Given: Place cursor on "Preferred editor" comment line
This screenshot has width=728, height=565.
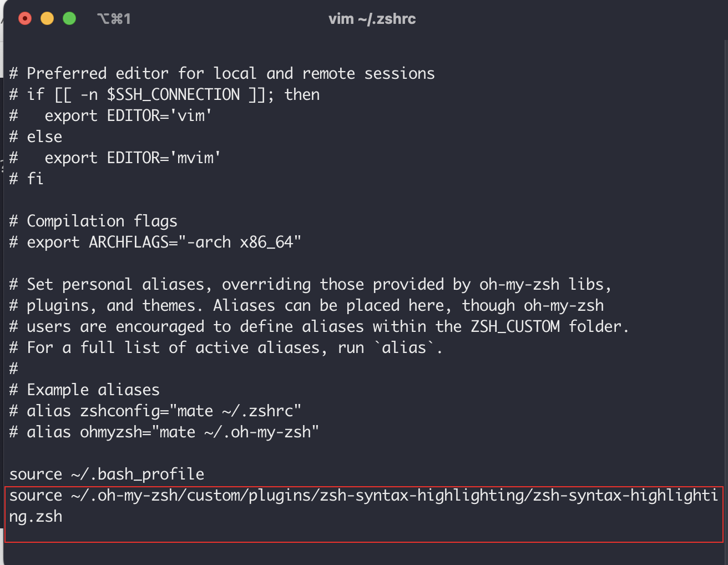Looking at the screenshot, I should coord(222,74).
